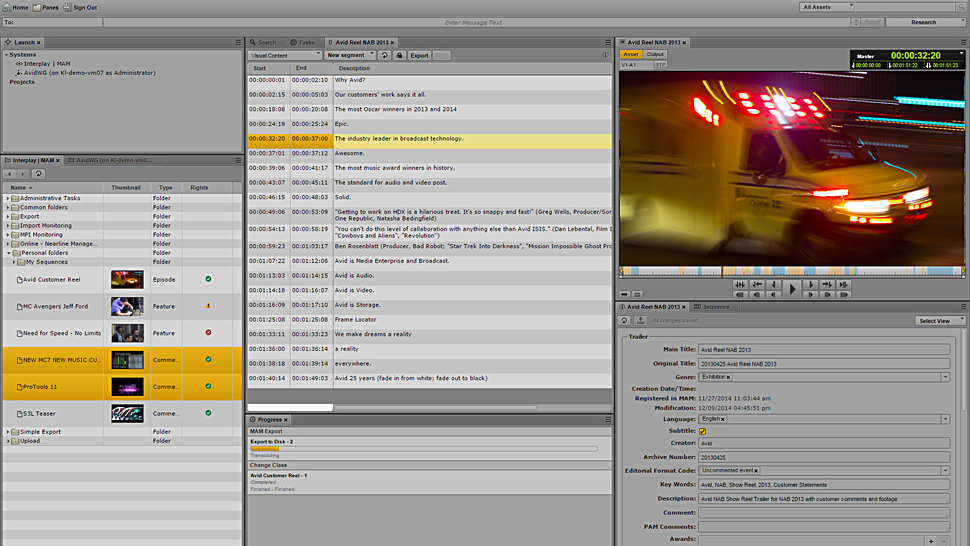Click Mark Out button right of Play

pyautogui.click(x=810, y=284)
